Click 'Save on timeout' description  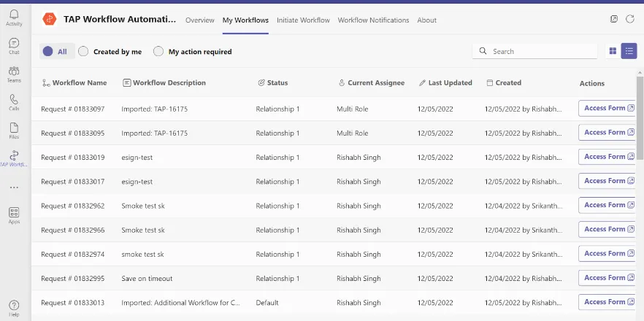[147, 279]
